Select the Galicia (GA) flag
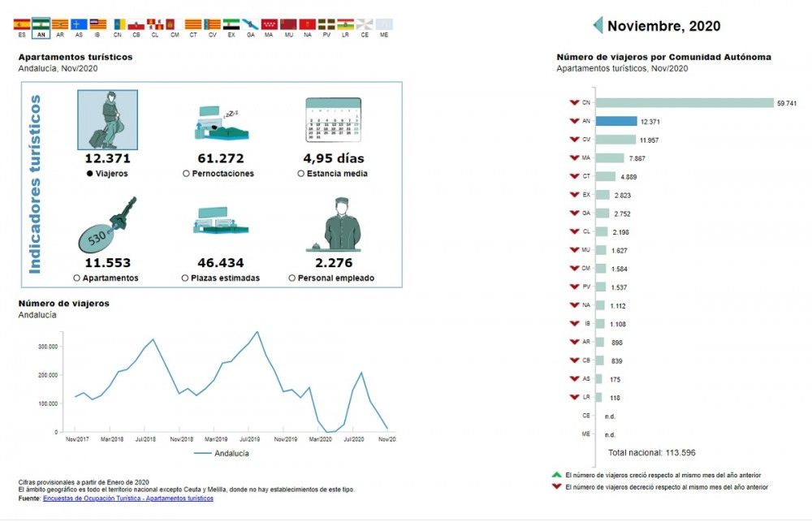 tap(251, 24)
